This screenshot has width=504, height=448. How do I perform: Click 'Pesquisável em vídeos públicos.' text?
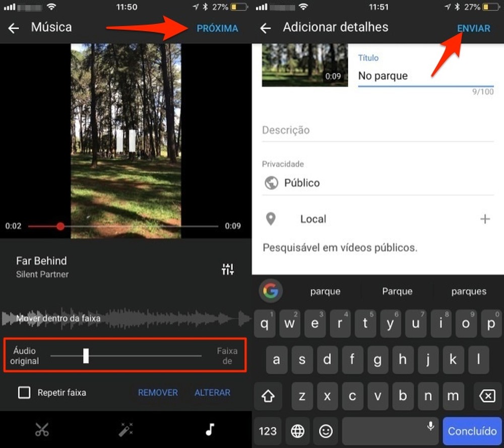tap(340, 247)
